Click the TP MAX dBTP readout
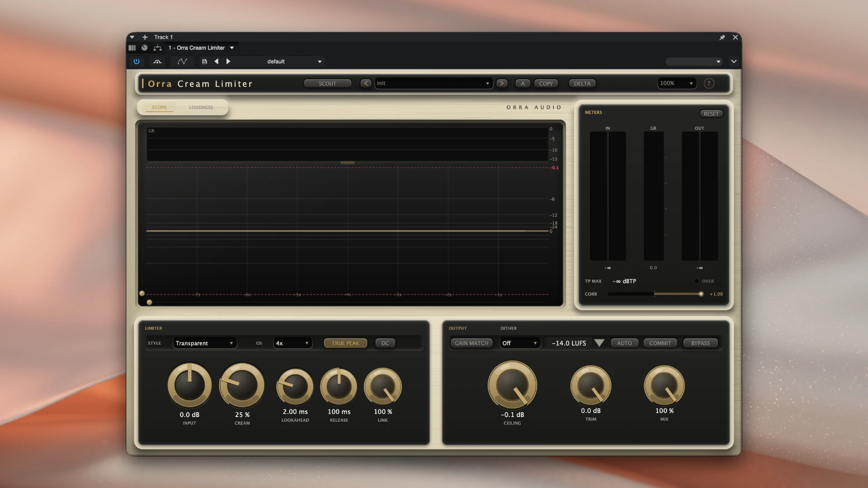The image size is (868, 488). pyautogui.click(x=624, y=281)
